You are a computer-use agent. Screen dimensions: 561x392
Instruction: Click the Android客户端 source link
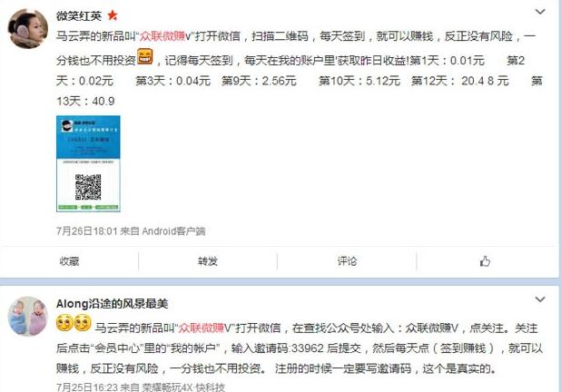click(x=174, y=231)
